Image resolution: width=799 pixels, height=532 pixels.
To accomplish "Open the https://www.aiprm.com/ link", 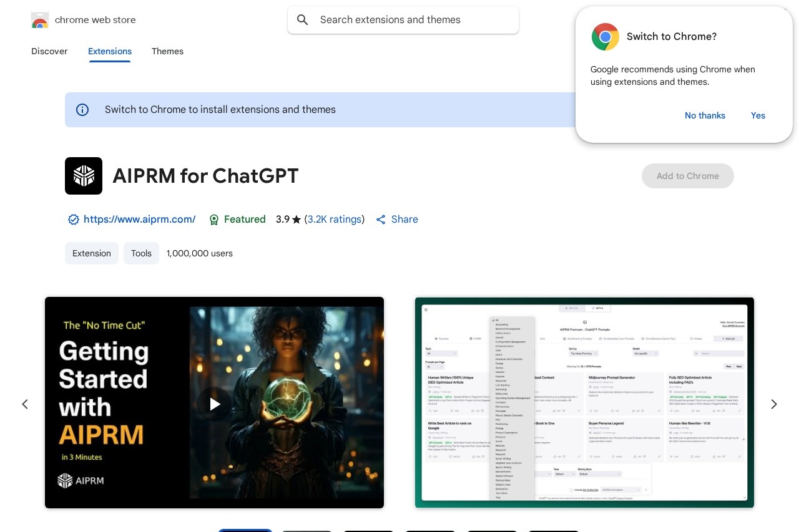I will [x=139, y=220].
